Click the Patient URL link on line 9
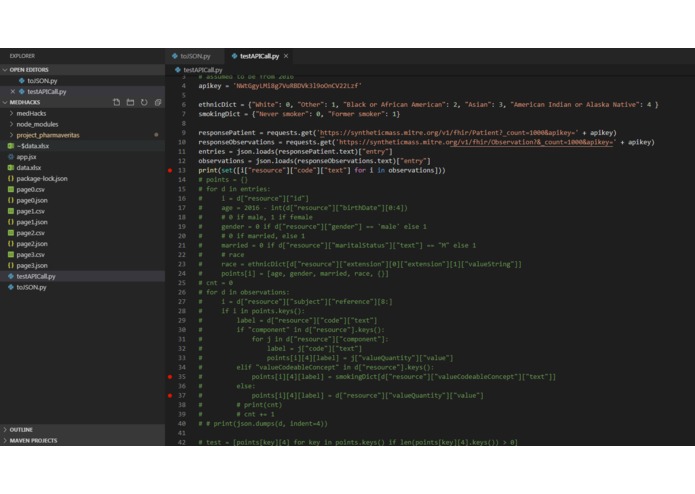The image size is (695, 494). click(x=449, y=132)
